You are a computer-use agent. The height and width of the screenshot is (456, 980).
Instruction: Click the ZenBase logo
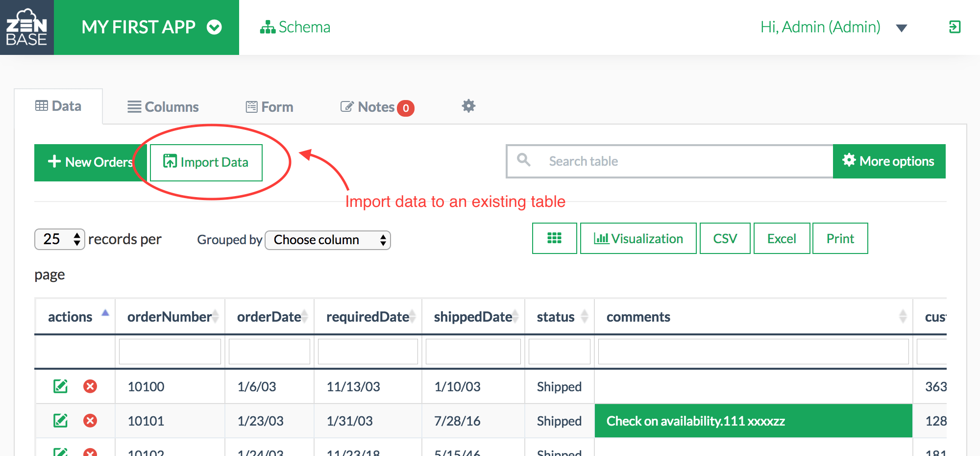(27, 27)
